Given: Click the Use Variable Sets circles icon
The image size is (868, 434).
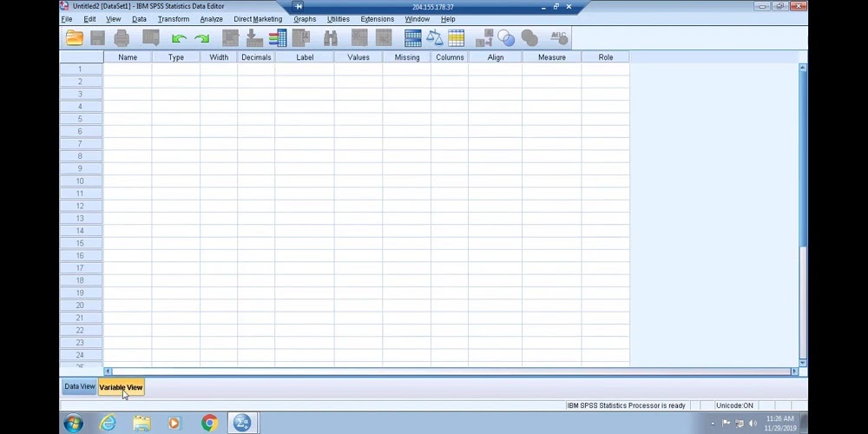Looking at the screenshot, I should [x=506, y=38].
